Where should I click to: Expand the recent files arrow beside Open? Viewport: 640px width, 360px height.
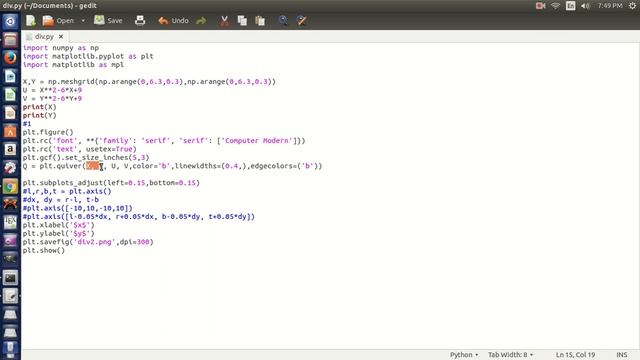click(83, 20)
